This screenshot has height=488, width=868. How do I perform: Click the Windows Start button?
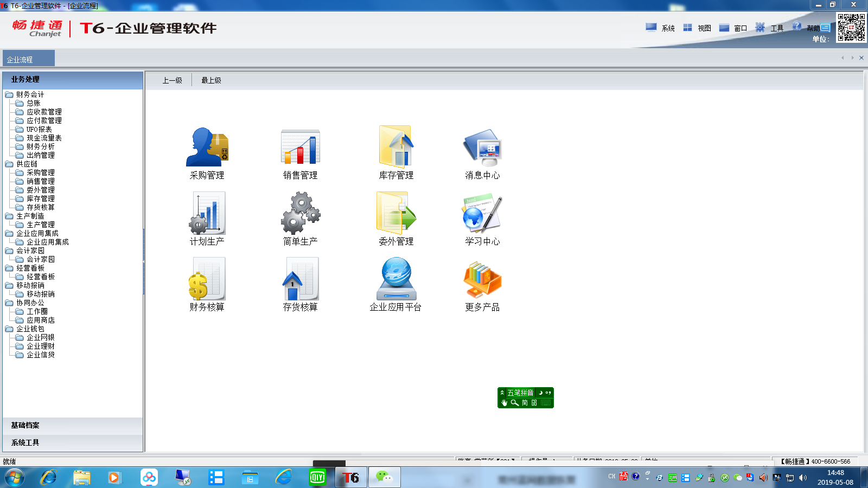[15, 478]
